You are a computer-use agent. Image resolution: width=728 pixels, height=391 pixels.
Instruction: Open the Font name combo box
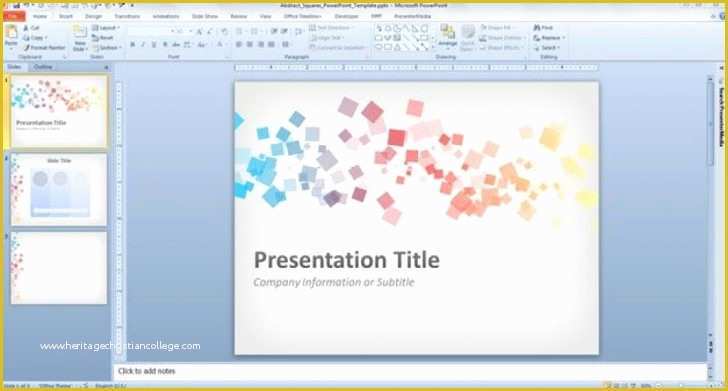click(151, 31)
